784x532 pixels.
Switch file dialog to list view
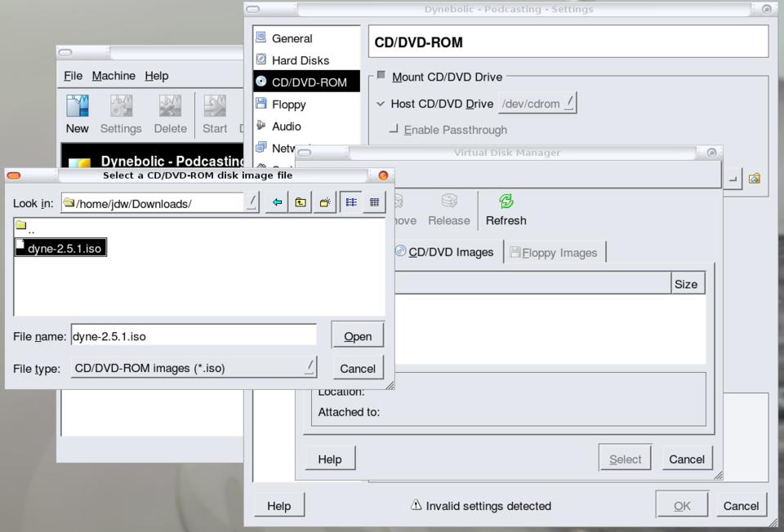click(351, 202)
